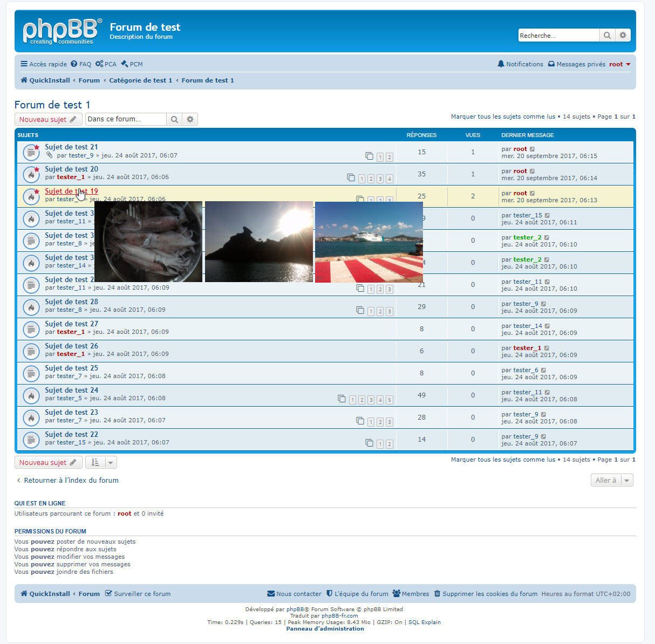Open advanced search via the header gear icon

[623, 35]
